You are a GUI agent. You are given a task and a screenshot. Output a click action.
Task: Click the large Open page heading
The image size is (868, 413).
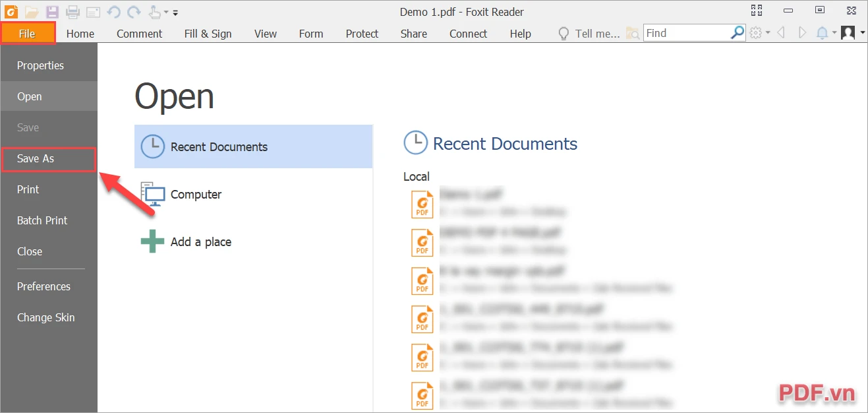175,97
